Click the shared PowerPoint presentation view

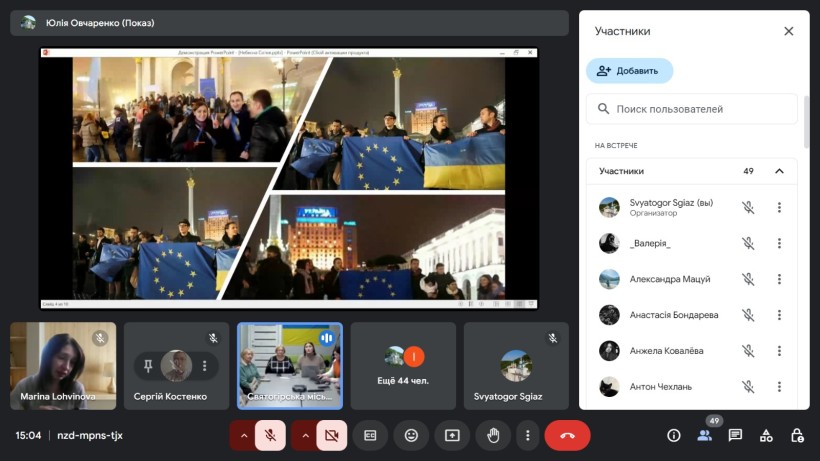289,178
